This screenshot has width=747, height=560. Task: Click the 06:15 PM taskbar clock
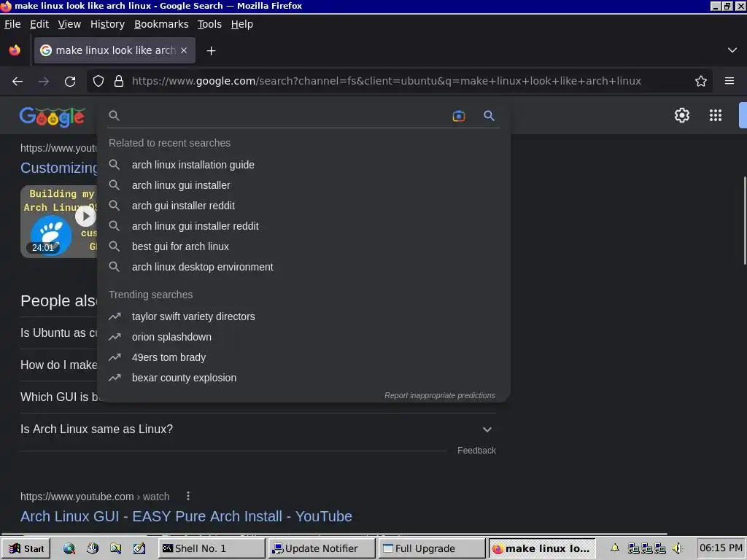pyautogui.click(x=721, y=548)
